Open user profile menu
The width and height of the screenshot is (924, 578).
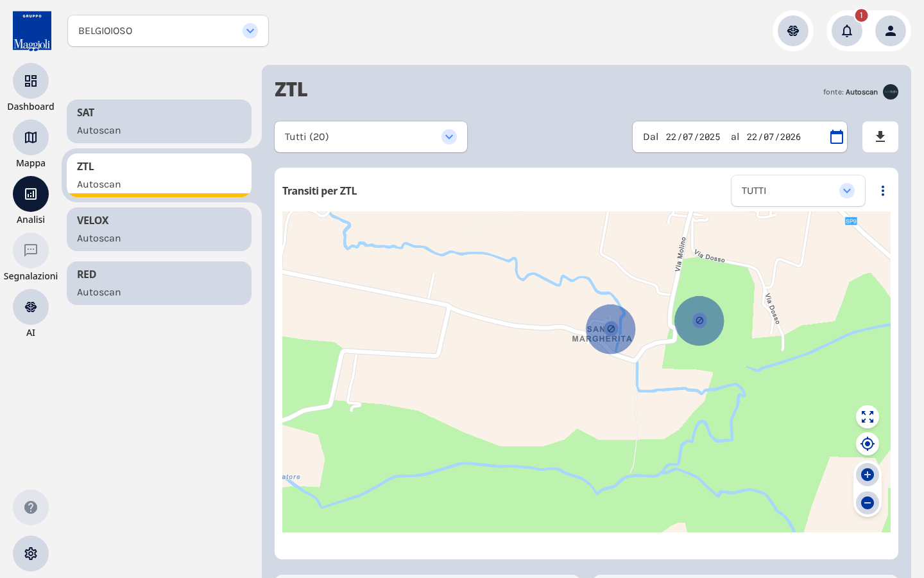point(891,31)
